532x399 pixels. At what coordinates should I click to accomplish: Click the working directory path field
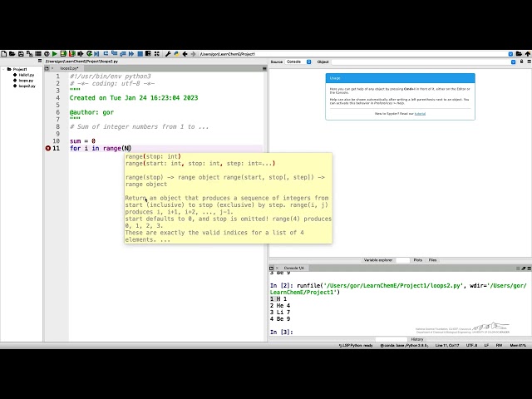coord(354,54)
